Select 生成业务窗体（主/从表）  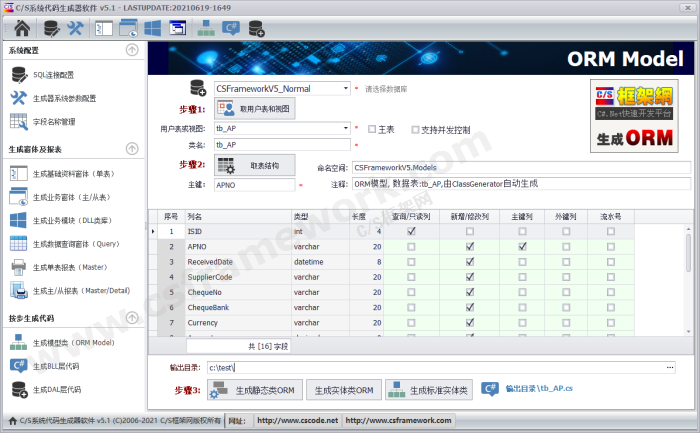pos(74,197)
